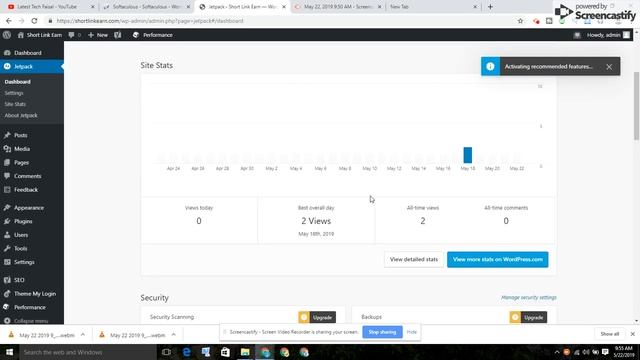
Task: Open notifications icon beside Howdy admin
Action: point(577,35)
